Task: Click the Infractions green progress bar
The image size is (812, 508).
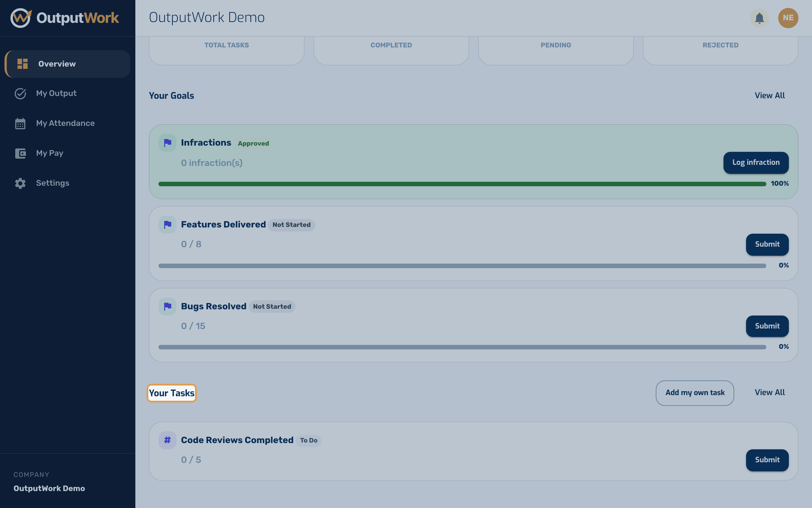Action: point(462,184)
